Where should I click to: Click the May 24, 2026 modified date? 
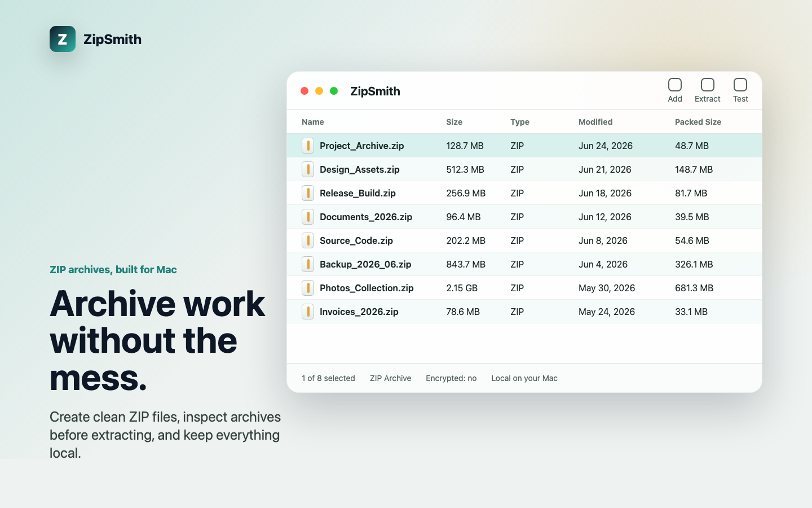(607, 312)
